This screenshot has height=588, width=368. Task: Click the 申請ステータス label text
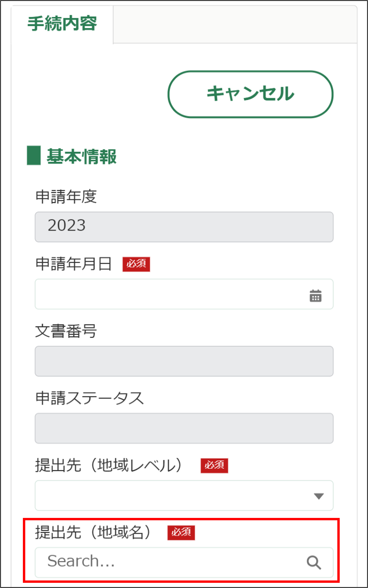click(90, 398)
